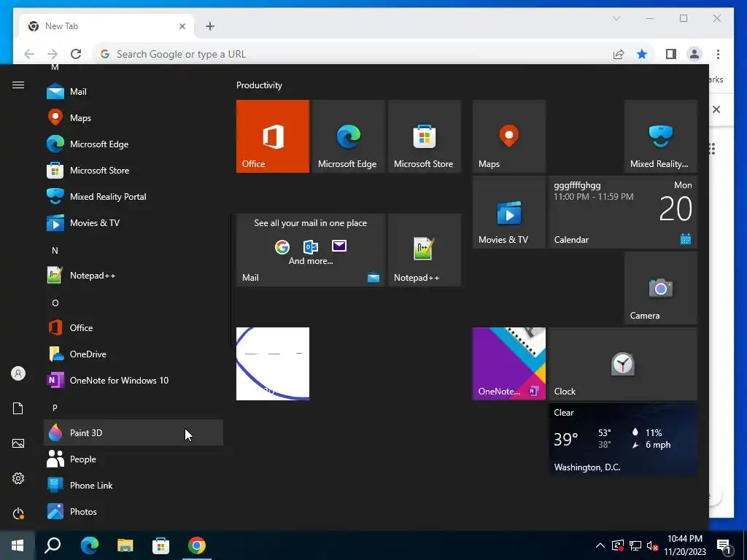Launch Microsoft Edge from app list
Viewport: 747px width, 560px height.
point(133,144)
